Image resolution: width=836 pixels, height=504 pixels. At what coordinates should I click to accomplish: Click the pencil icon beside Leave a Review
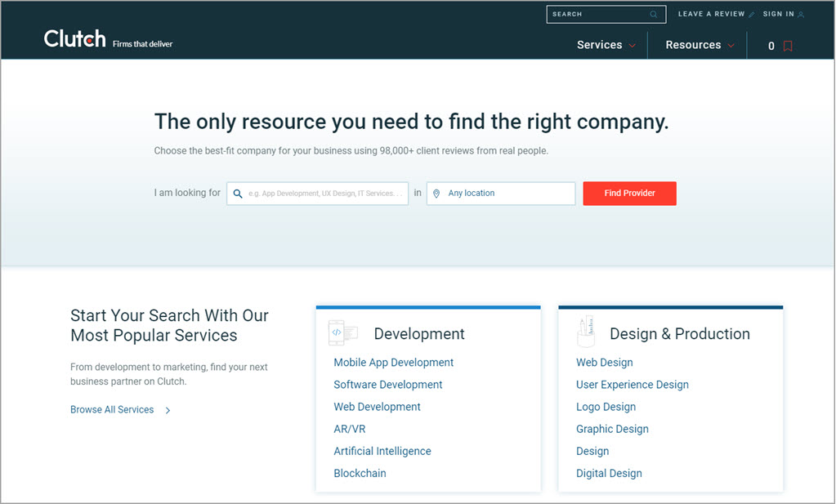[752, 15]
